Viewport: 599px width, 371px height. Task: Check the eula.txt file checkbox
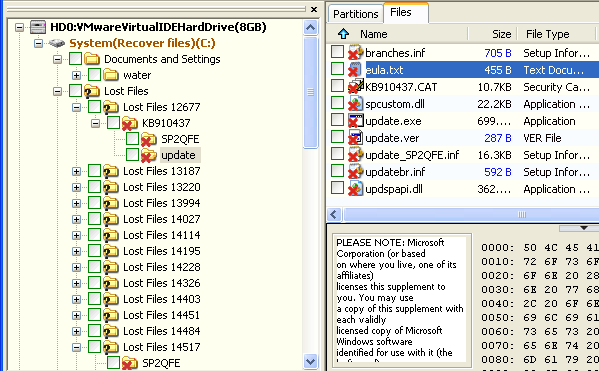(337, 69)
